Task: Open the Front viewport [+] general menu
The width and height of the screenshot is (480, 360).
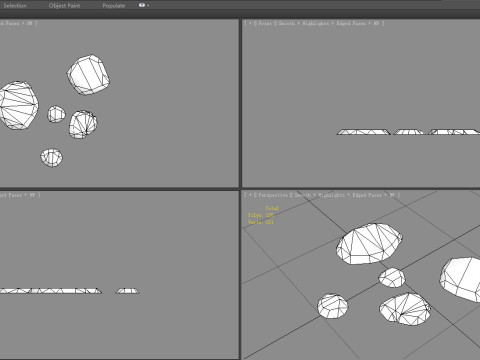Action: (250, 23)
